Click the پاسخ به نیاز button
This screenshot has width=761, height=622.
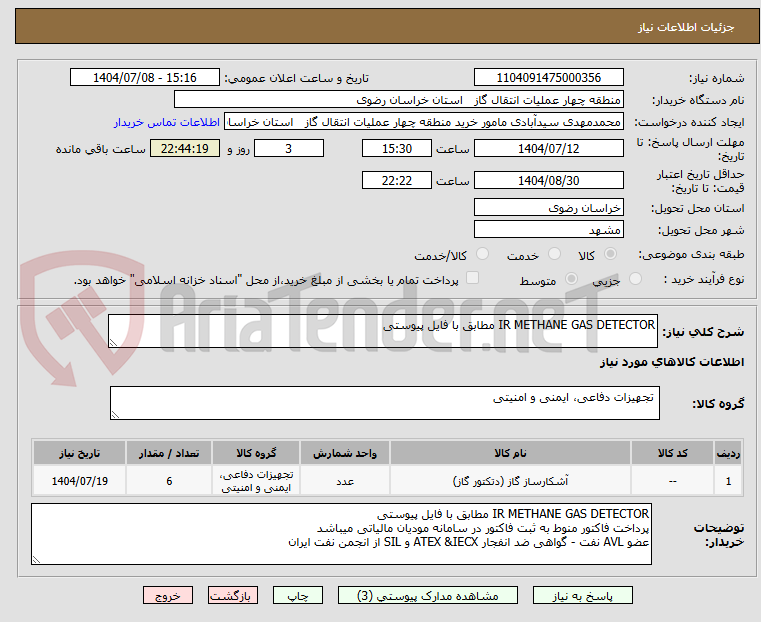click(582, 595)
